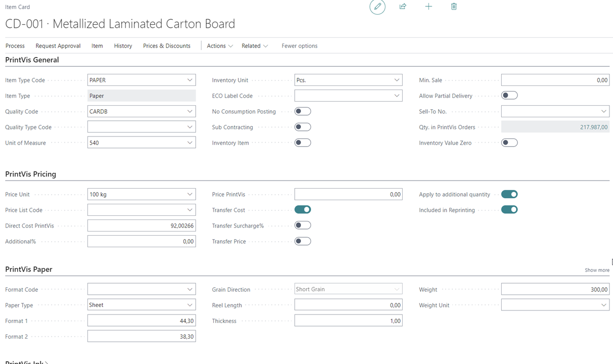Collapse the PrintVis Paper section header
This screenshot has width=613, height=364.
coord(28,269)
